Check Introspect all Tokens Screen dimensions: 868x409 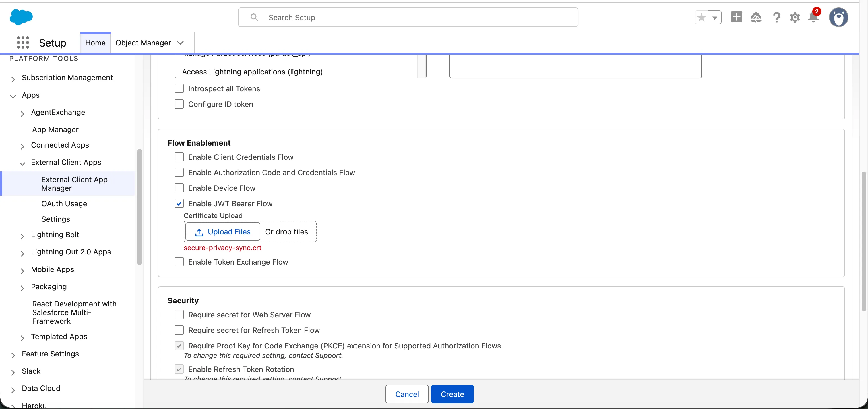(x=179, y=89)
